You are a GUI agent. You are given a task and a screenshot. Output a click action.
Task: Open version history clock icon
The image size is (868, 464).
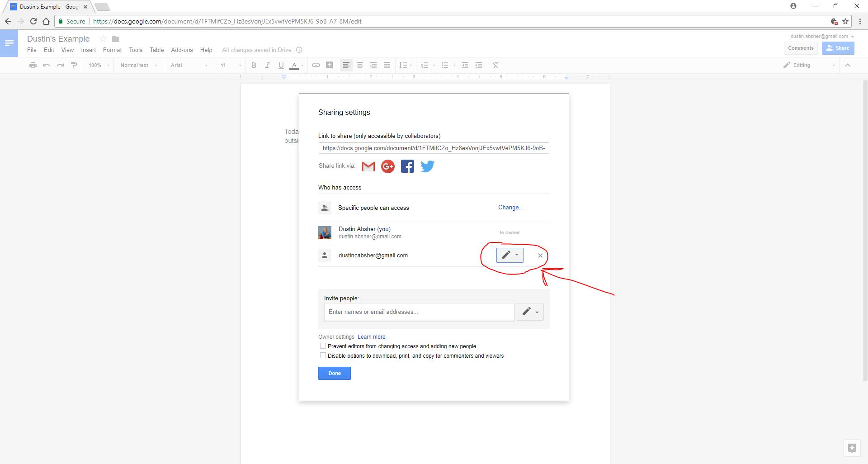(299, 50)
